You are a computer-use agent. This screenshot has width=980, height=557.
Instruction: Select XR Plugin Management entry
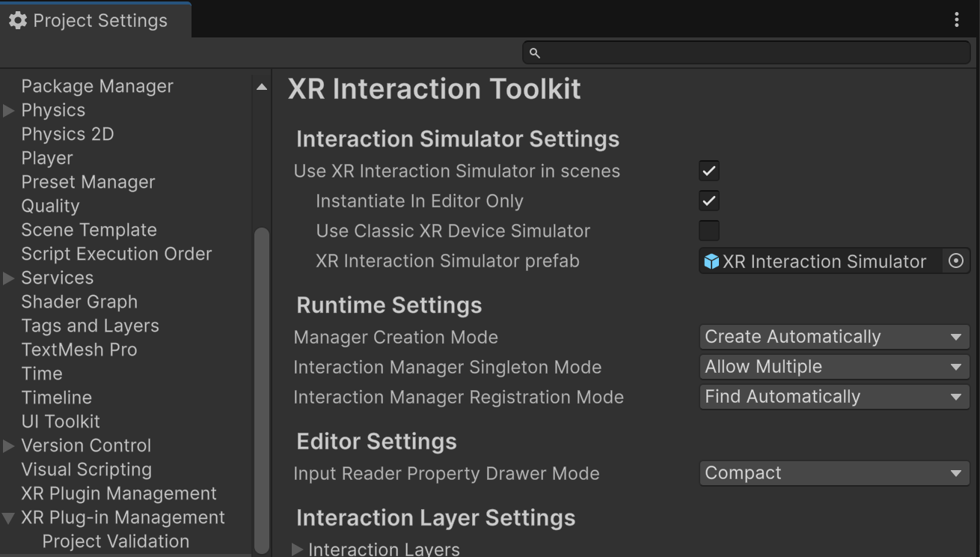click(119, 493)
